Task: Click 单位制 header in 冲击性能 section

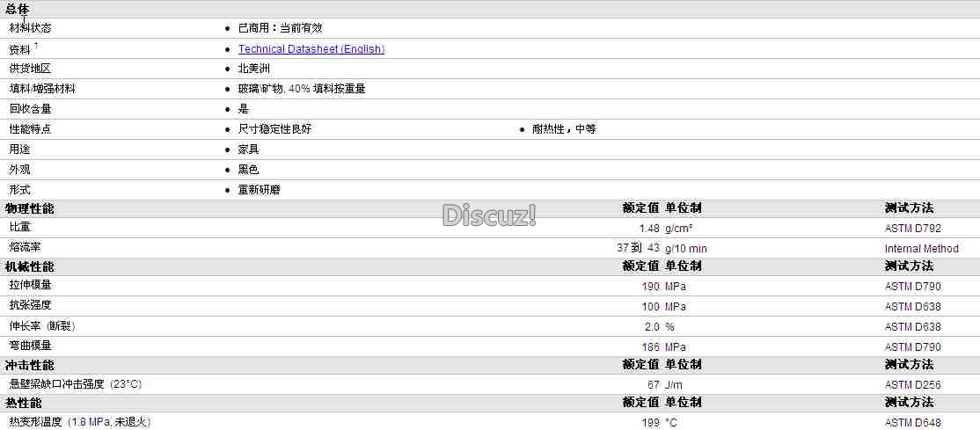Action: point(684,364)
